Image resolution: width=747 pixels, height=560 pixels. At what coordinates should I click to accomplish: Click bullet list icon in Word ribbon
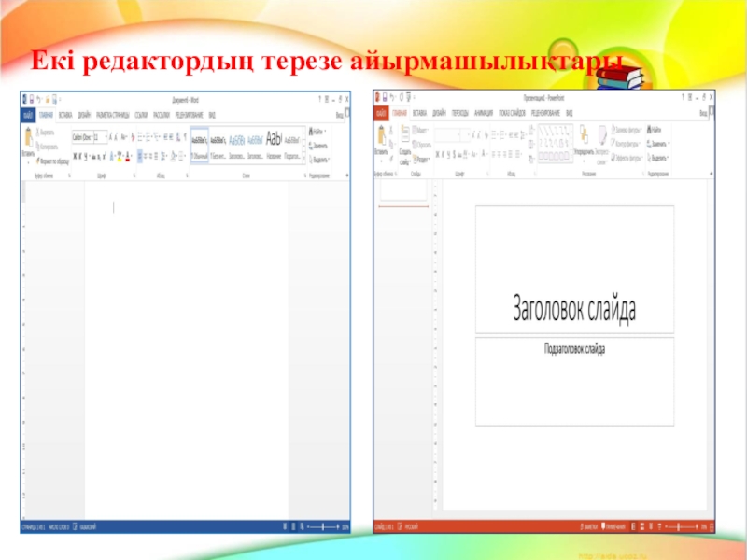point(140,136)
